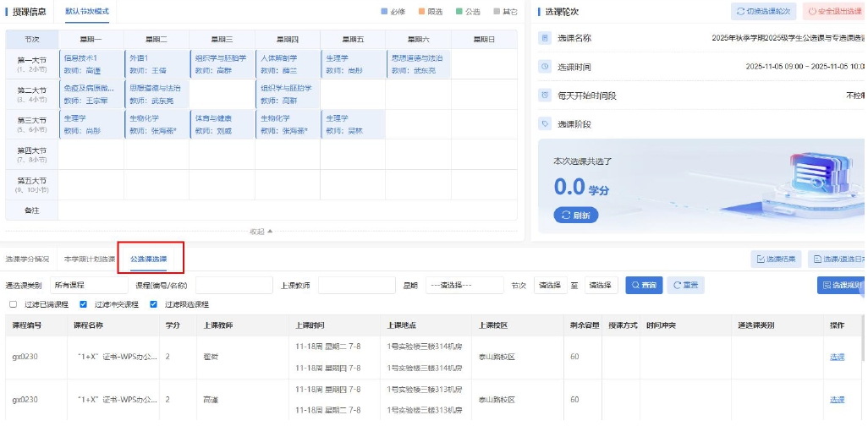Click the 重置 reset button
Image resolution: width=868 pixels, height=426 pixels.
click(685, 286)
